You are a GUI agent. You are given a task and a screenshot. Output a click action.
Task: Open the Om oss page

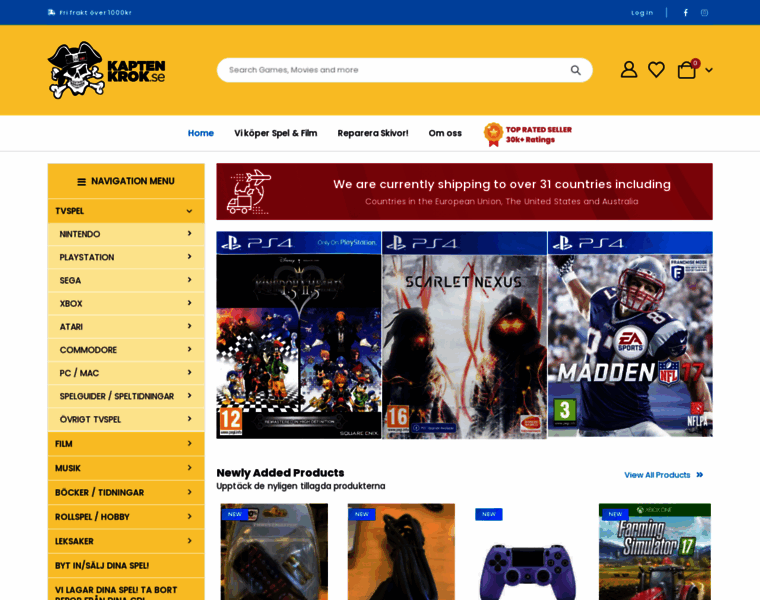445,133
